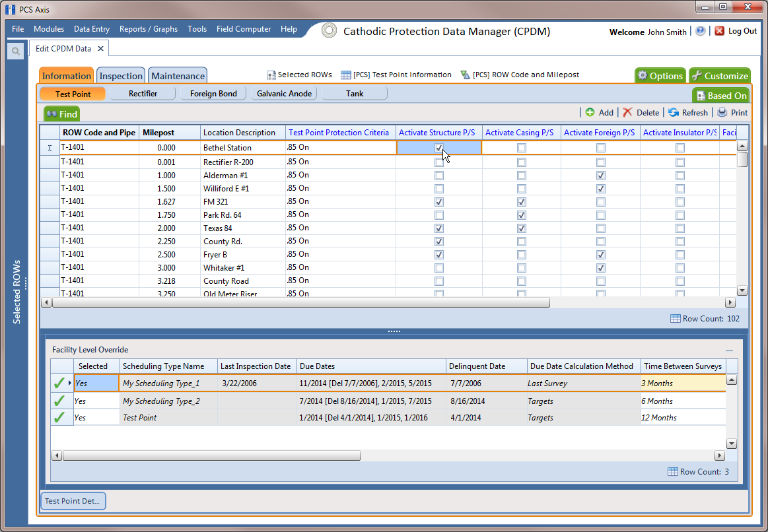The width and height of the screenshot is (768, 532).
Task: Check Activate Casing P/S for Bethel Station
Action: (x=522, y=148)
